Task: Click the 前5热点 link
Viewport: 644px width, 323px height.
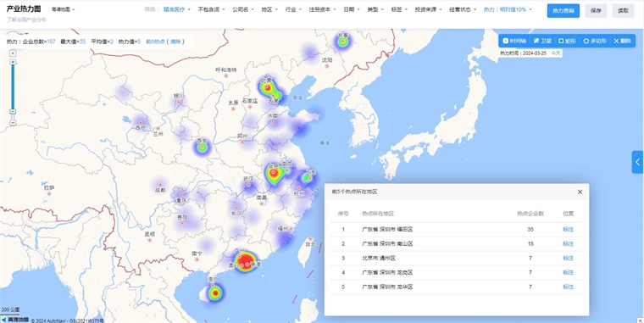Action: coord(155,42)
